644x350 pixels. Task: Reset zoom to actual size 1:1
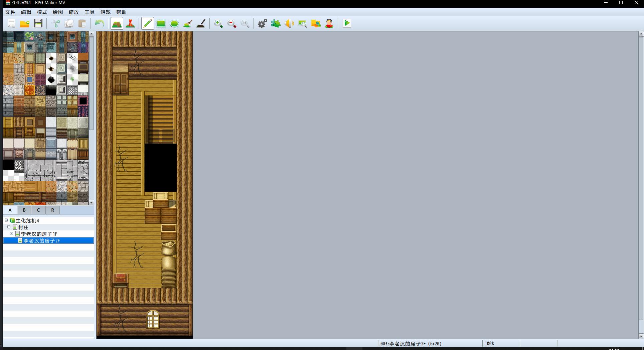coord(245,23)
